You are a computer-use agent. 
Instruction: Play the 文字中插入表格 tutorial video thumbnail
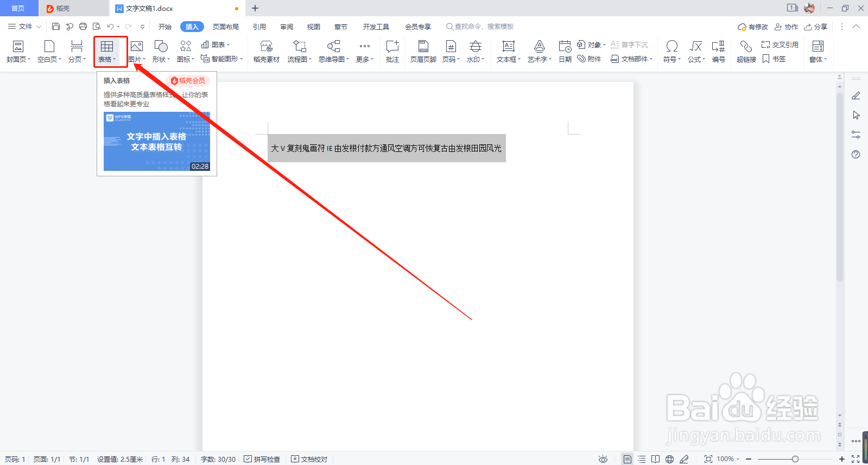coord(157,141)
